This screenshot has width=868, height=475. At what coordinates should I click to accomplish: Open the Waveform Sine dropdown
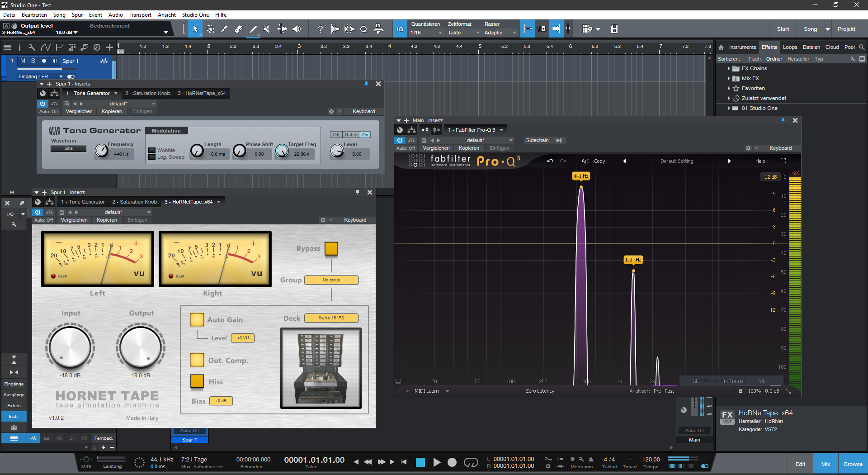tap(68, 148)
